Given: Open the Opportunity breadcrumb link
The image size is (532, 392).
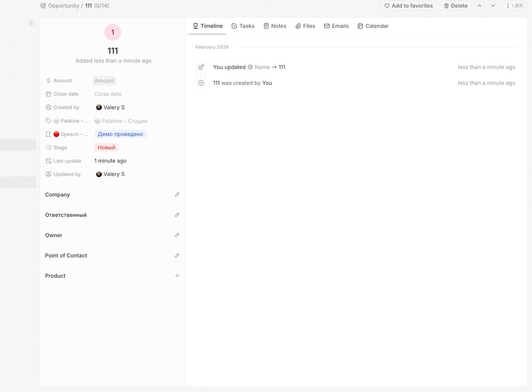Looking at the screenshot, I should click(64, 6).
